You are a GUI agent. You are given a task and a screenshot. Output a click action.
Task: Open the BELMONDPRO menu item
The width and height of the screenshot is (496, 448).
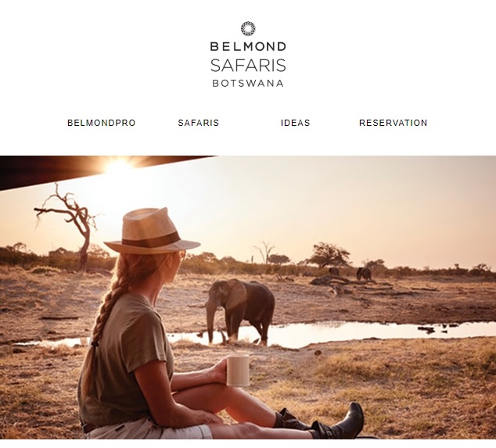coord(101,123)
